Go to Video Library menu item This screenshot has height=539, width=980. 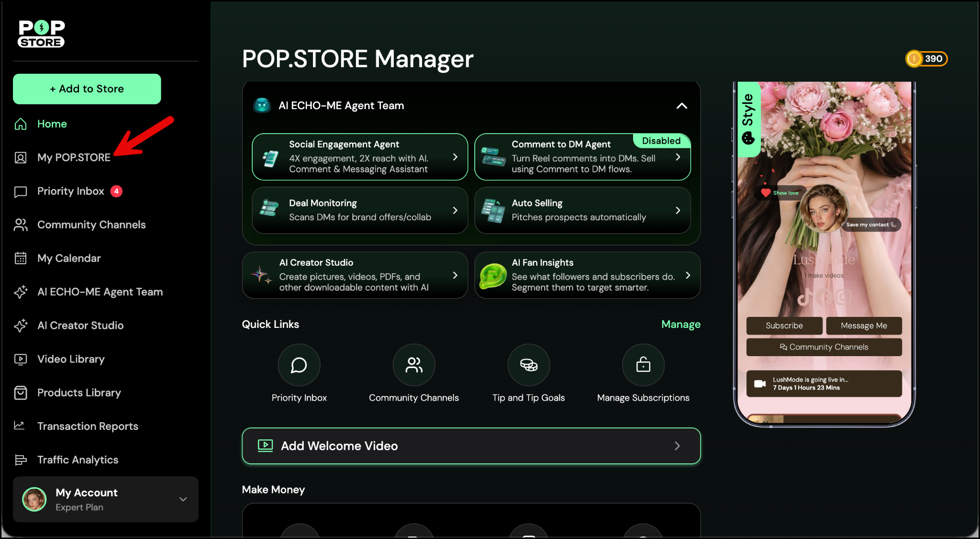pyautogui.click(x=71, y=359)
